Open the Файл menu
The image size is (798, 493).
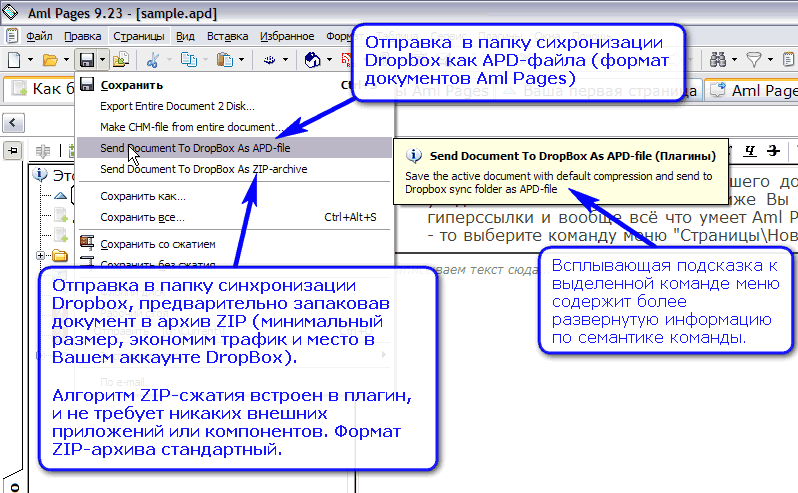(39, 36)
